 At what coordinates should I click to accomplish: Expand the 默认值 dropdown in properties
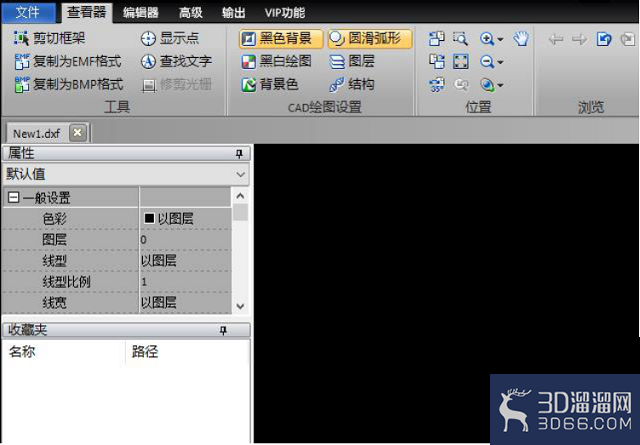240,174
